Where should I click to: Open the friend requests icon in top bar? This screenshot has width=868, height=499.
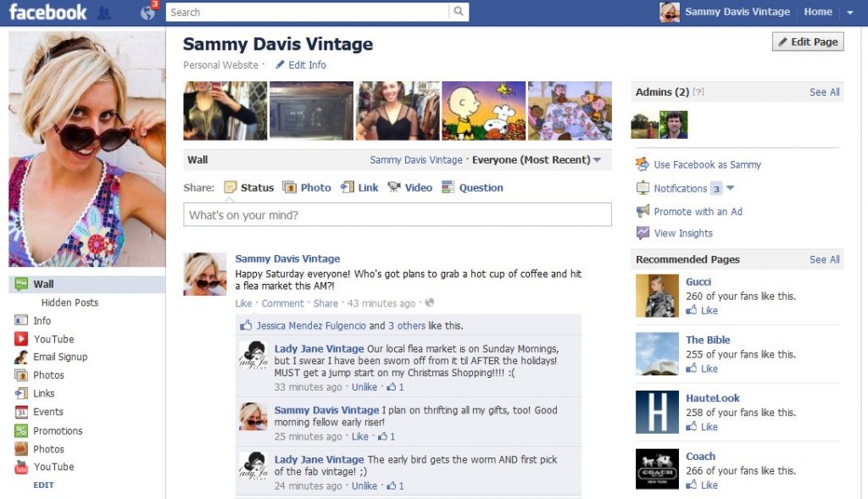[x=103, y=13]
